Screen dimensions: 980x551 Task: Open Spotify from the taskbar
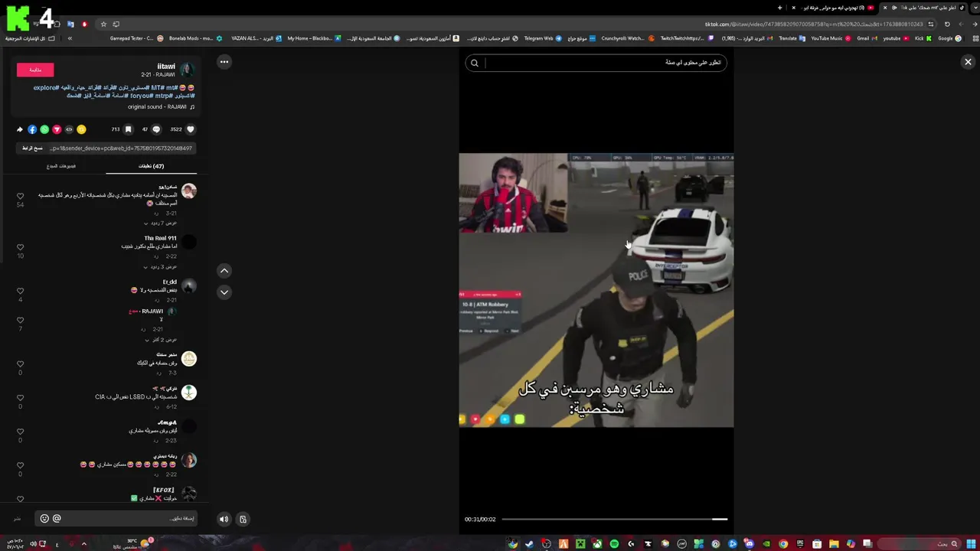614,544
